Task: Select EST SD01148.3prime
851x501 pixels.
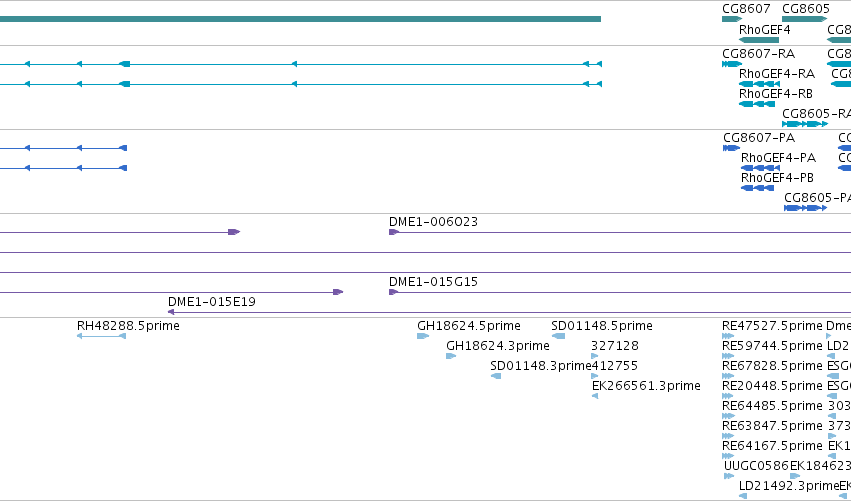Action: pyautogui.click(x=496, y=376)
